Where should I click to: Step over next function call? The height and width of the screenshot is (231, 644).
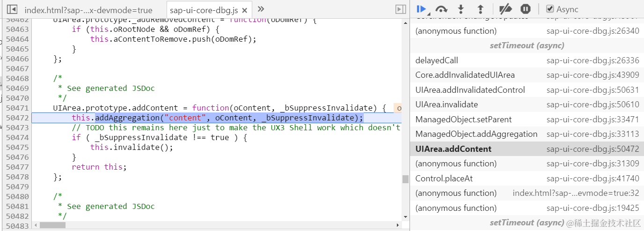click(x=441, y=9)
